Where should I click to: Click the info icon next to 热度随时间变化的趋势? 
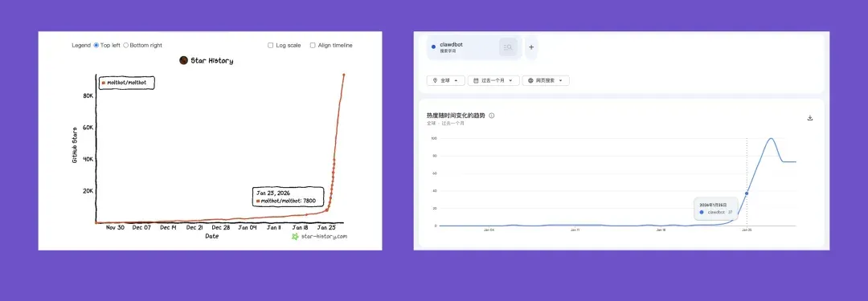click(x=492, y=116)
